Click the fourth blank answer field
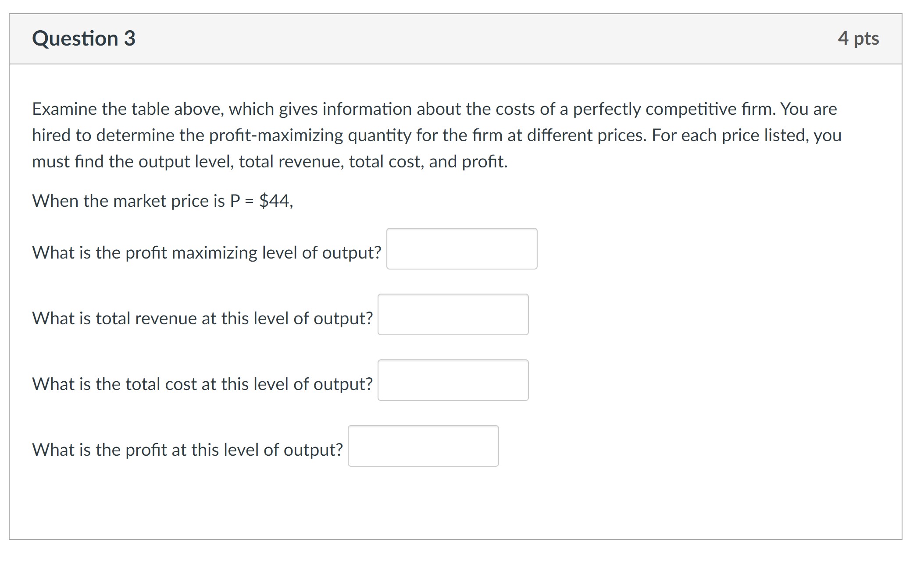The height and width of the screenshot is (564, 924). pos(423,446)
